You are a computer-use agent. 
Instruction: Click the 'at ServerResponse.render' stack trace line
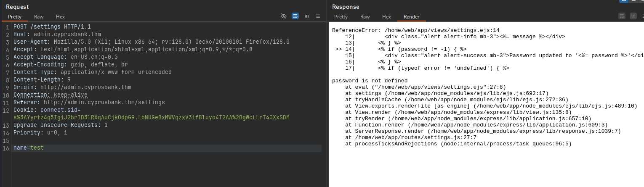pyautogui.click(x=483, y=131)
